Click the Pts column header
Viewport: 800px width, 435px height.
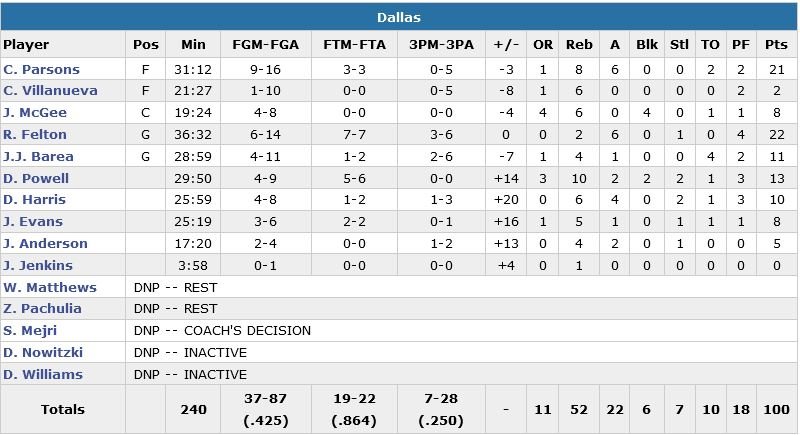(x=775, y=45)
